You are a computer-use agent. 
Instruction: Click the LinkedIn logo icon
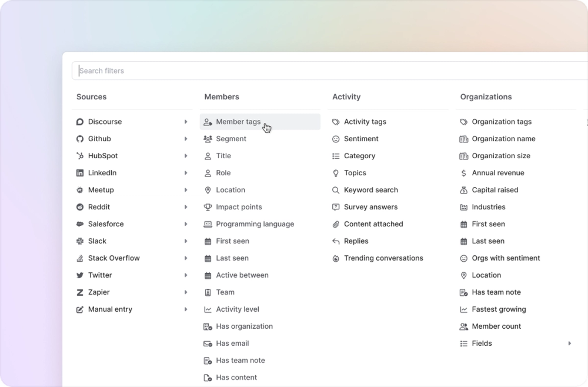tap(80, 173)
